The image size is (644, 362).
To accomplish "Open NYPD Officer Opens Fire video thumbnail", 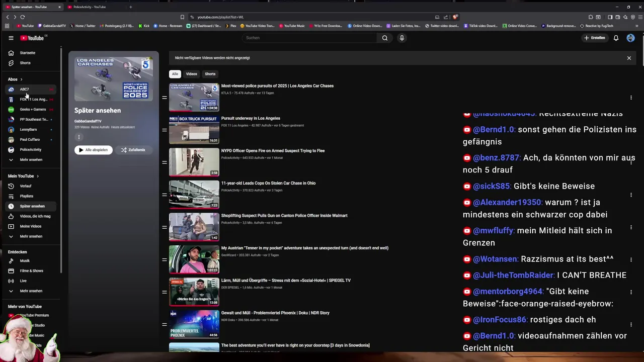I will point(194,162).
